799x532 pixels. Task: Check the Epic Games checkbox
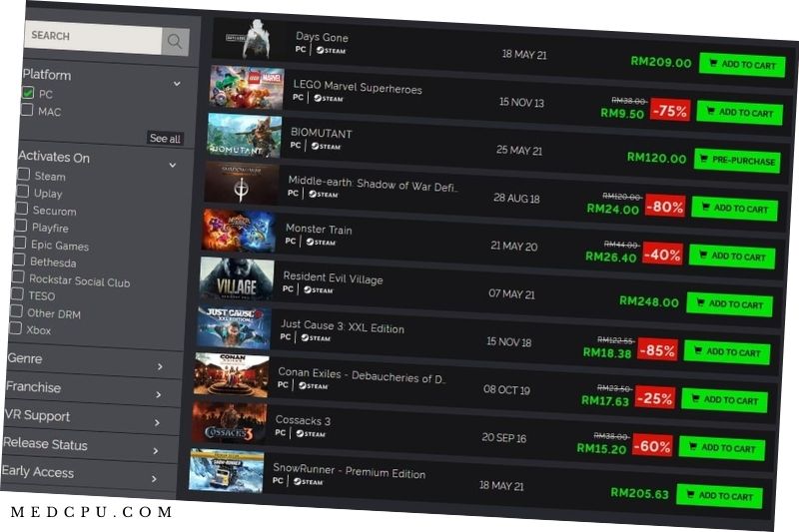pyautogui.click(x=20, y=243)
